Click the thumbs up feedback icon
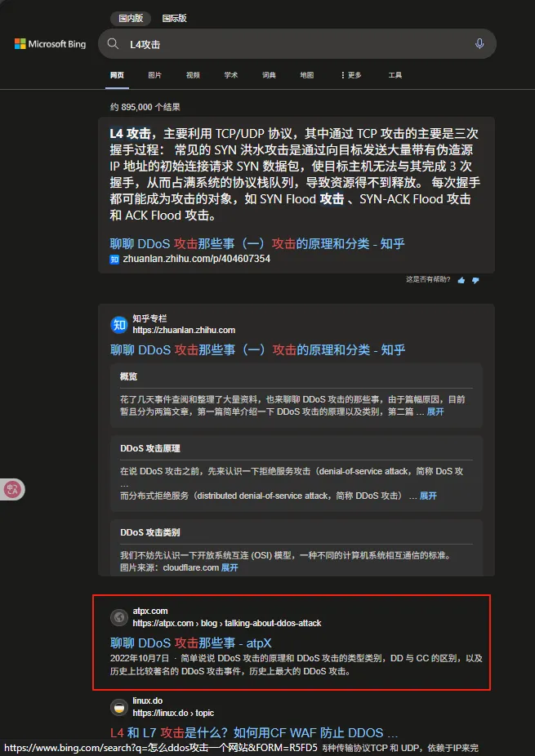 click(x=461, y=280)
